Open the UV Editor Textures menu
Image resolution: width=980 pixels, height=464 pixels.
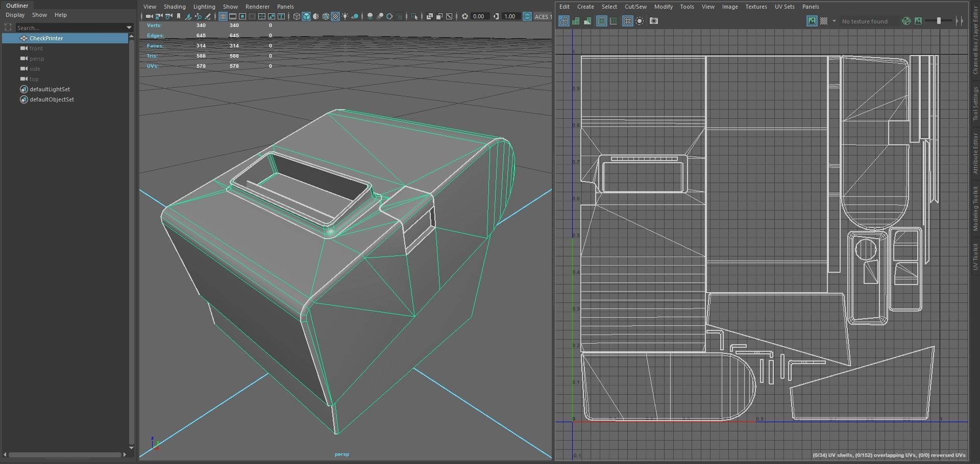tap(756, 7)
